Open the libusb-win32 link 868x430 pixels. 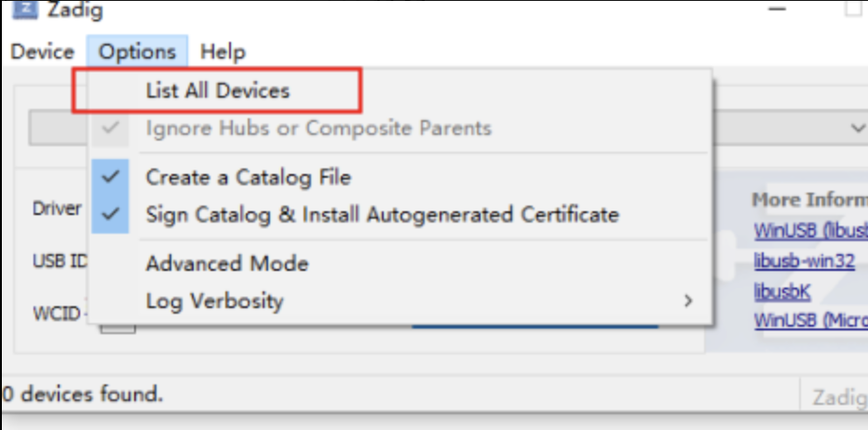click(804, 261)
